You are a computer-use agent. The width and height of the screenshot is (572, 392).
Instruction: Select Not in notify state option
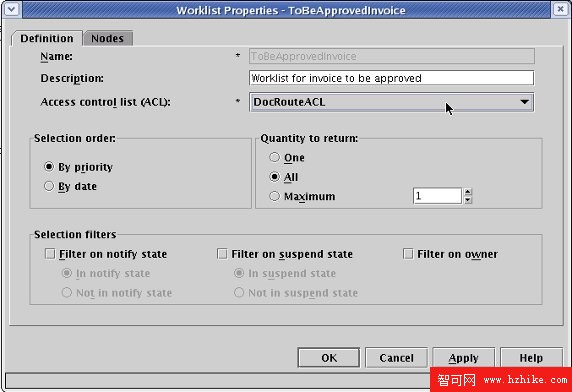(x=66, y=292)
